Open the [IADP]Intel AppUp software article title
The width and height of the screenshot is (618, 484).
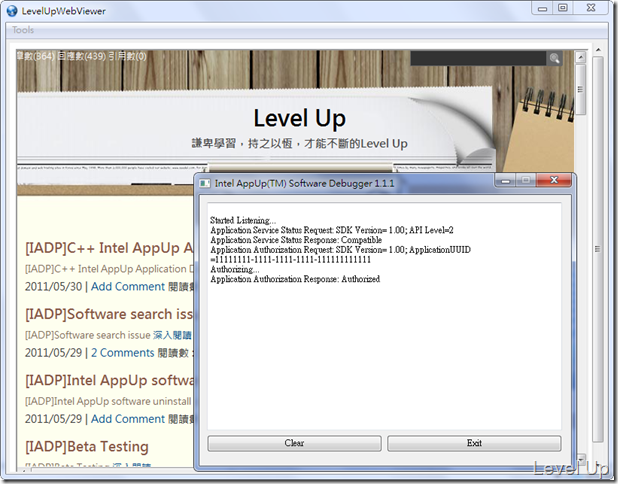coord(110,380)
